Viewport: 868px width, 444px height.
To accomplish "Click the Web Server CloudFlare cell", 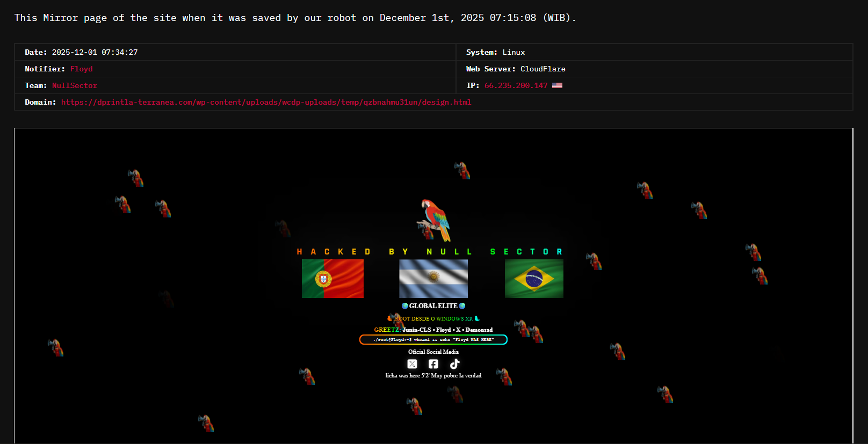I will 542,69.
